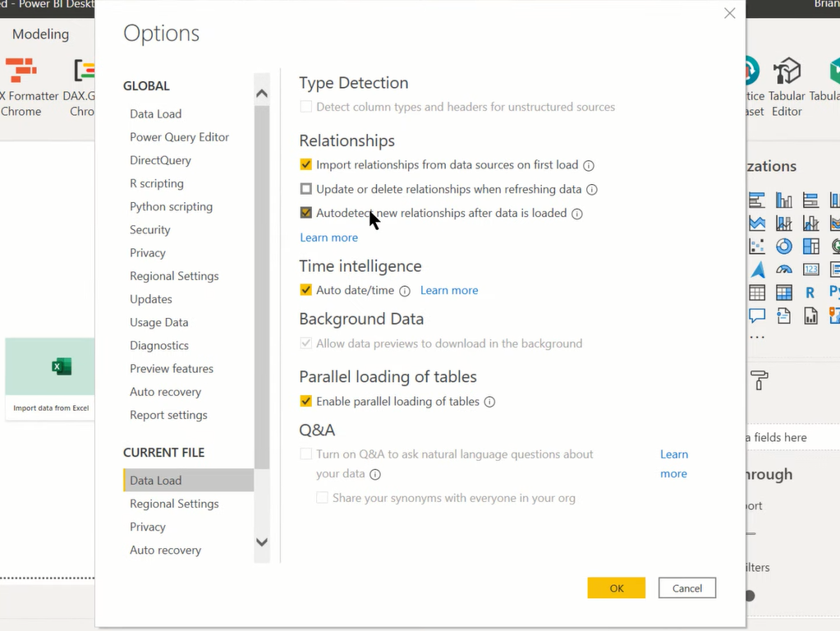
Task: Click info icon beside Enable parallel loading
Action: [x=489, y=402]
